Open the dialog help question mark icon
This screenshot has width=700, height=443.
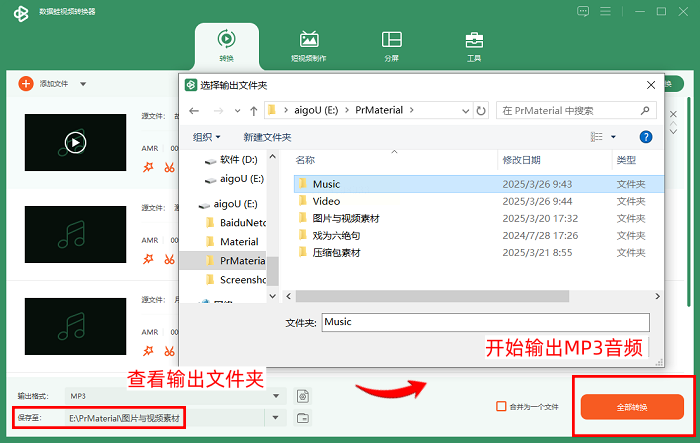tap(645, 136)
